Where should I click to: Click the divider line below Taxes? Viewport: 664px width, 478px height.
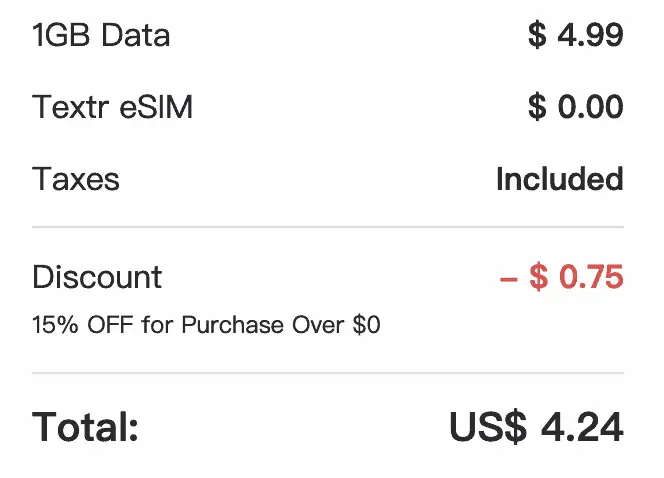click(x=328, y=228)
